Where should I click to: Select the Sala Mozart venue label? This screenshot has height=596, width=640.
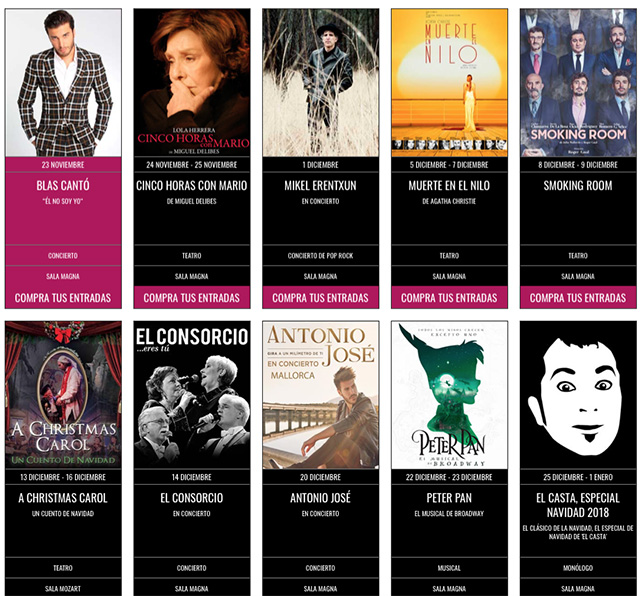coord(63,589)
